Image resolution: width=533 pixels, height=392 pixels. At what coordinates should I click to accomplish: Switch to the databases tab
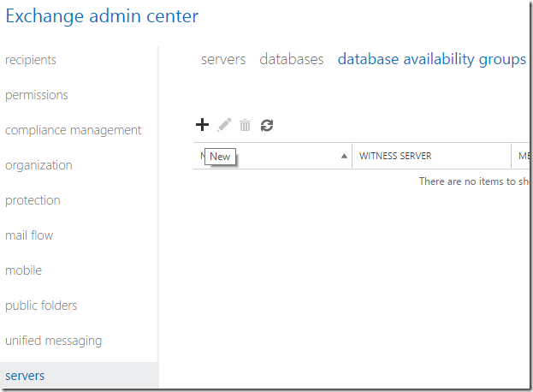click(x=292, y=60)
